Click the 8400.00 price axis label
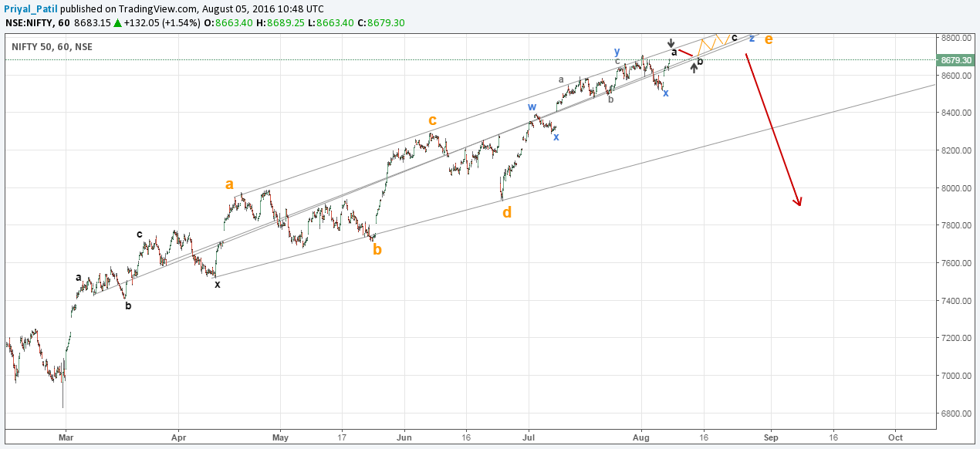 [x=956, y=113]
